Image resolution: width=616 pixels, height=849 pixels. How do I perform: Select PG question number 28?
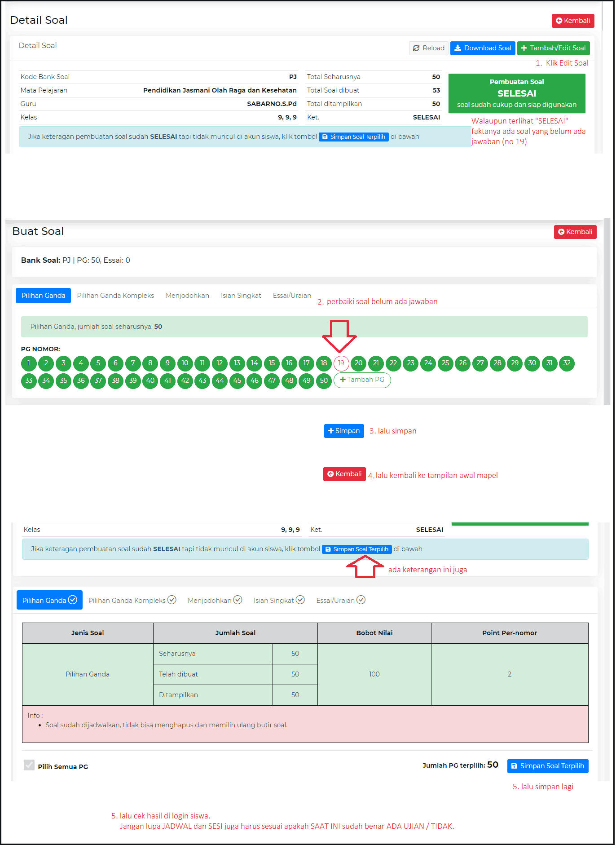pos(498,364)
